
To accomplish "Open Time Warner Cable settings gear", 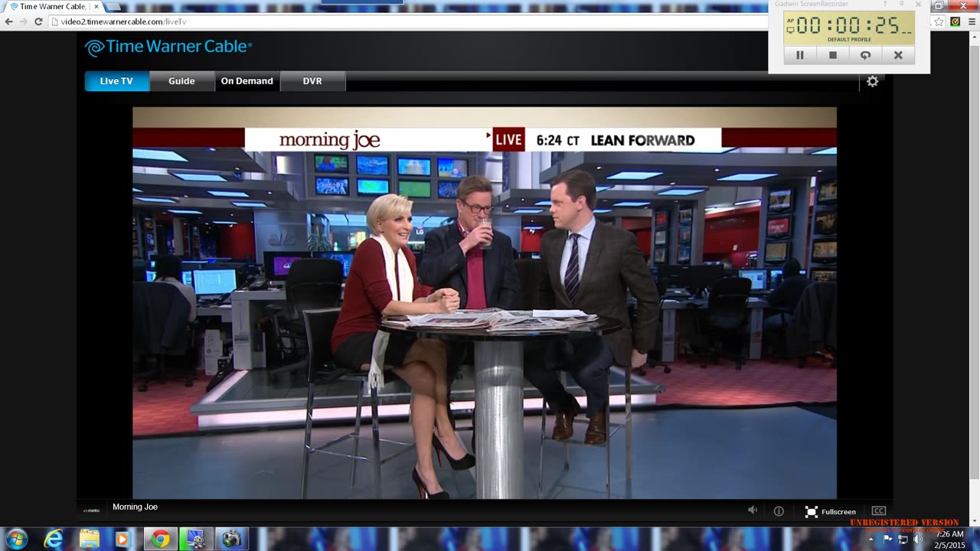I will [872, 81].
